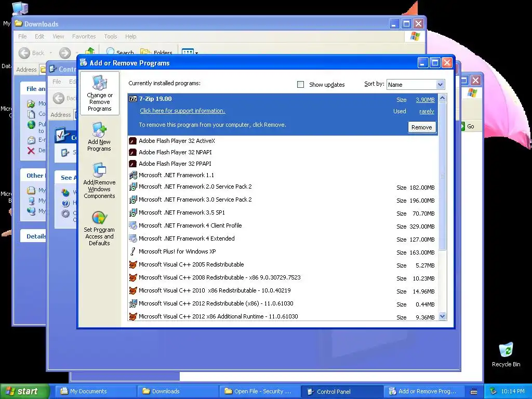Click Back arrow in Downloads window toolbar
Screen dimensions: 532x399
pyautogui.click(x=24, y=53)
